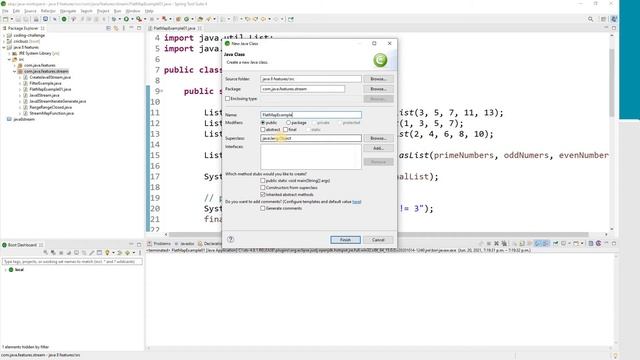Click the 'here' templates link
This screenshot has height=360, width=640.
(x=357, y=202)
